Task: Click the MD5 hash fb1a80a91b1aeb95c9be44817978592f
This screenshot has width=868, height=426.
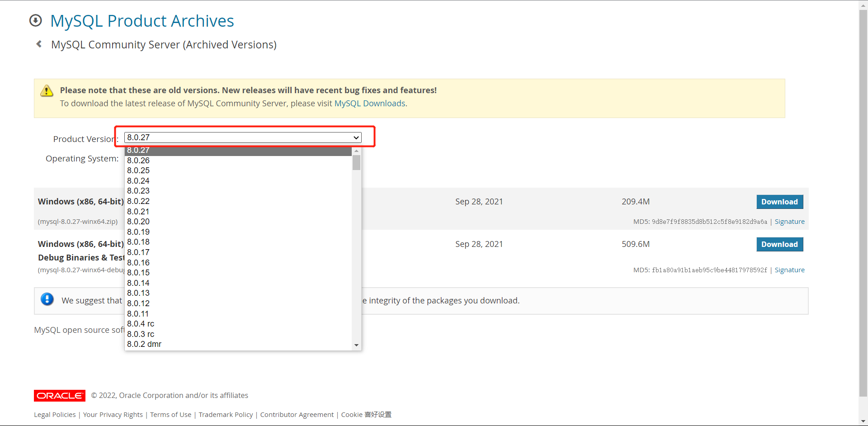Action: point(709,270)
